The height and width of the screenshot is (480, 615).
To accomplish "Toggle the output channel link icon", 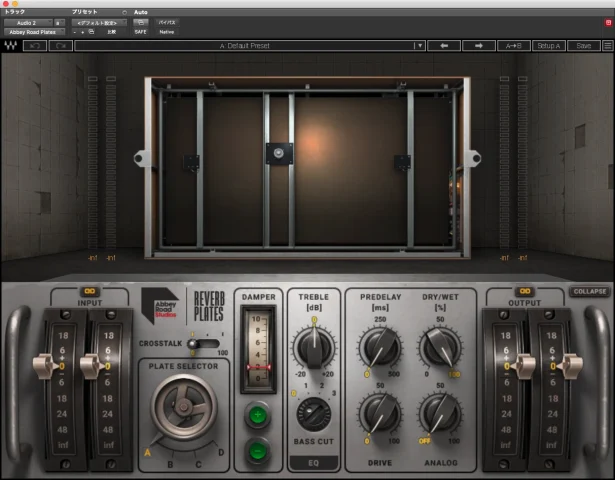I will [x=525, y=291].
